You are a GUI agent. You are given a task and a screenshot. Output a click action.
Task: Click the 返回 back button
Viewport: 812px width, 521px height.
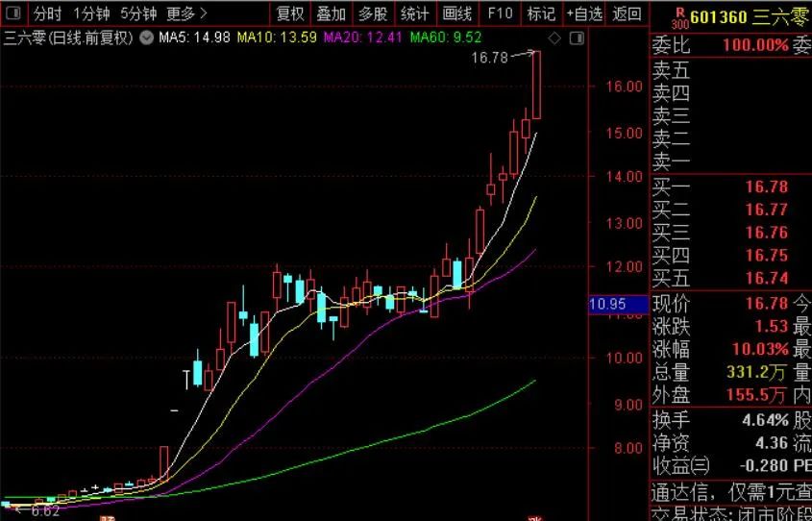[627, 13]
